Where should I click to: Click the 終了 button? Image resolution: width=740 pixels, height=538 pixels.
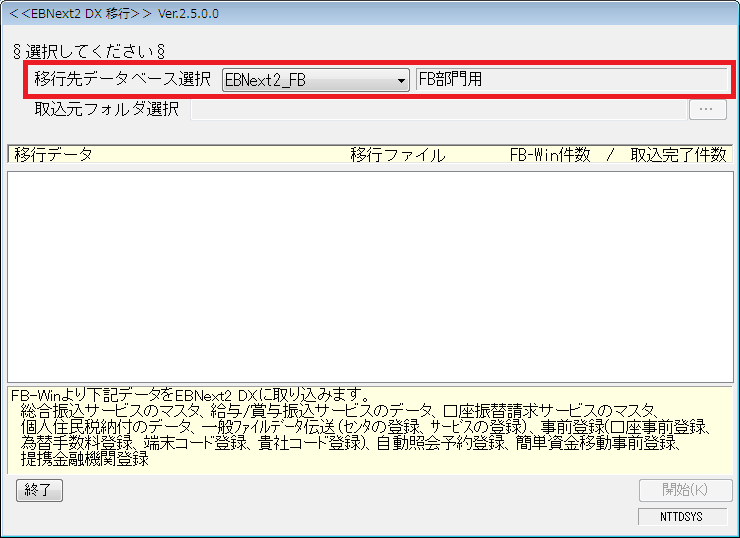[39, 490]
